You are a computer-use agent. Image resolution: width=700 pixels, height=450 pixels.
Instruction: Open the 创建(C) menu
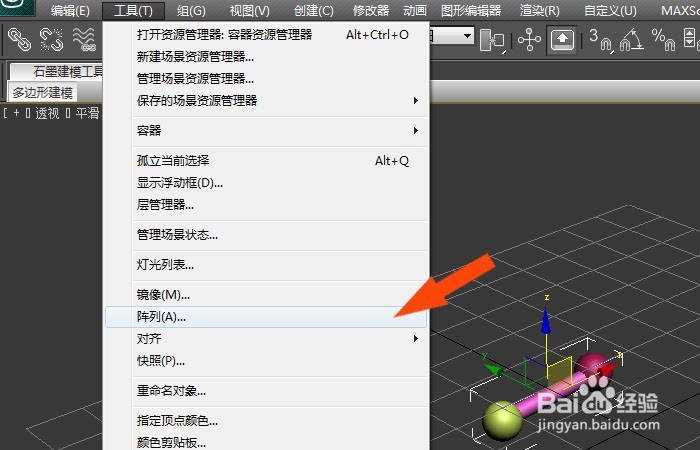[x=313, y=10]
